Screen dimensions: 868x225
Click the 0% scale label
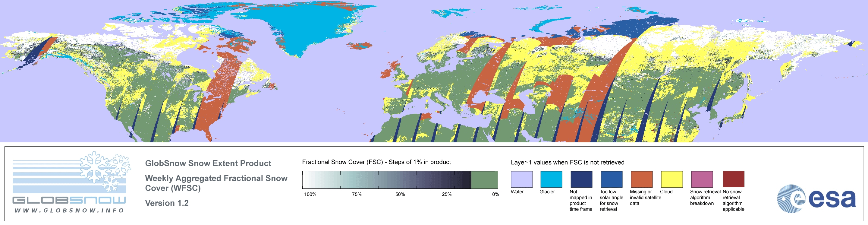(495, 194)
